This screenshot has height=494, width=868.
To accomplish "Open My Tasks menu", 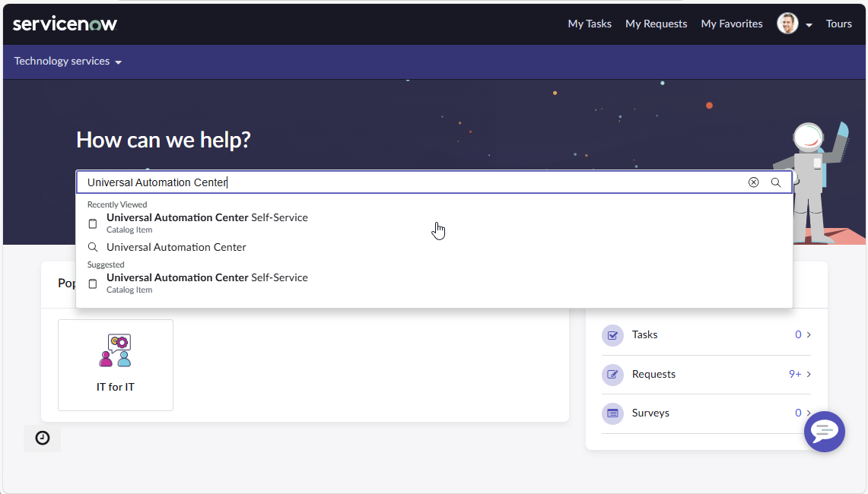I will pos(590,24).
